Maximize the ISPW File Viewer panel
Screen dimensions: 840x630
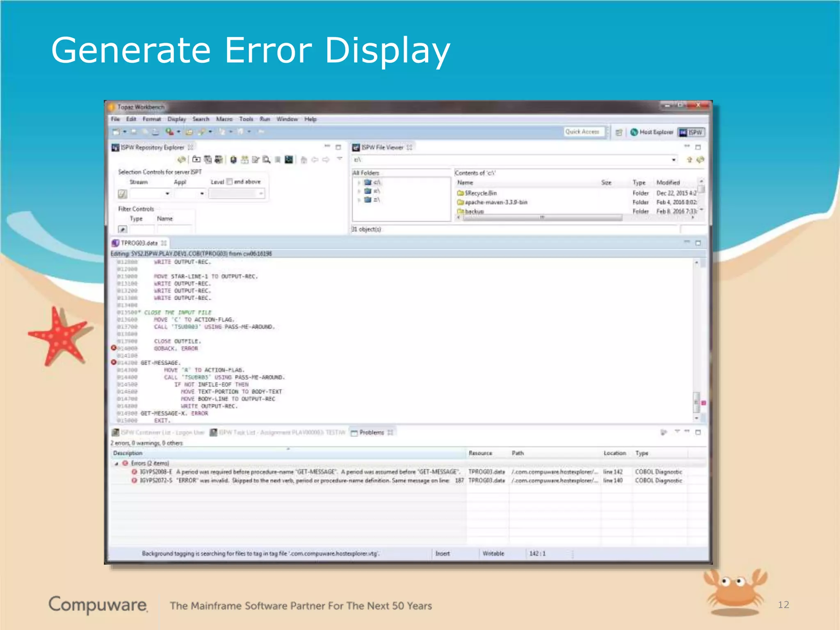pyautogui.click(x=698, y=147)
